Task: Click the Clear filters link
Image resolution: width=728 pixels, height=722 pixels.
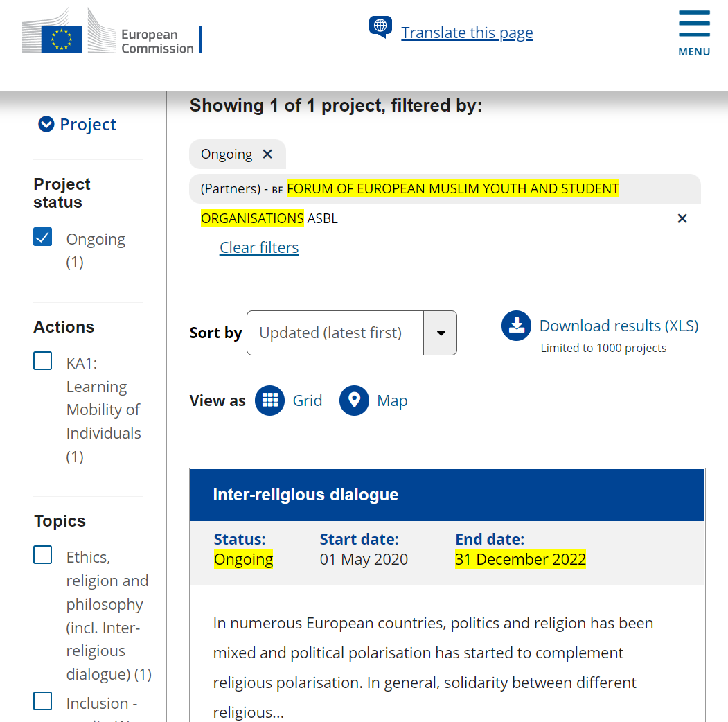Action: (259, 247)
